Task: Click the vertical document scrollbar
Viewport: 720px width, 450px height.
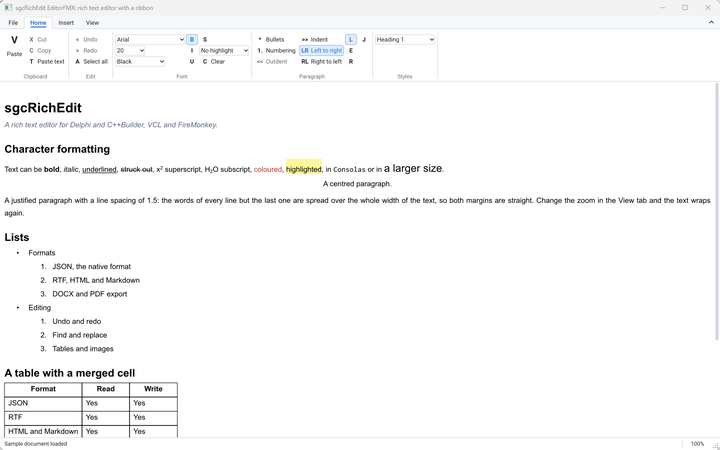Action: click(716, 211)
